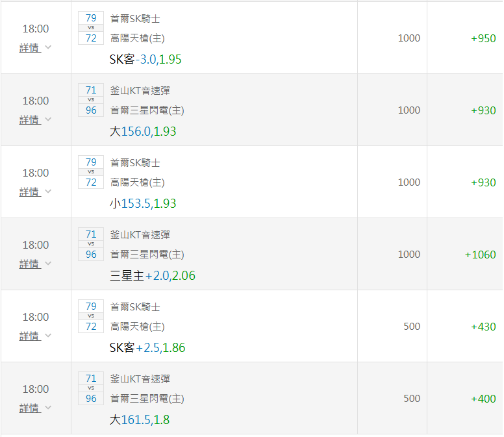Click the 79 vs 72 score box beside SK客-3.0
Screen dimensions: 504x437
click(x=91, y=28)
